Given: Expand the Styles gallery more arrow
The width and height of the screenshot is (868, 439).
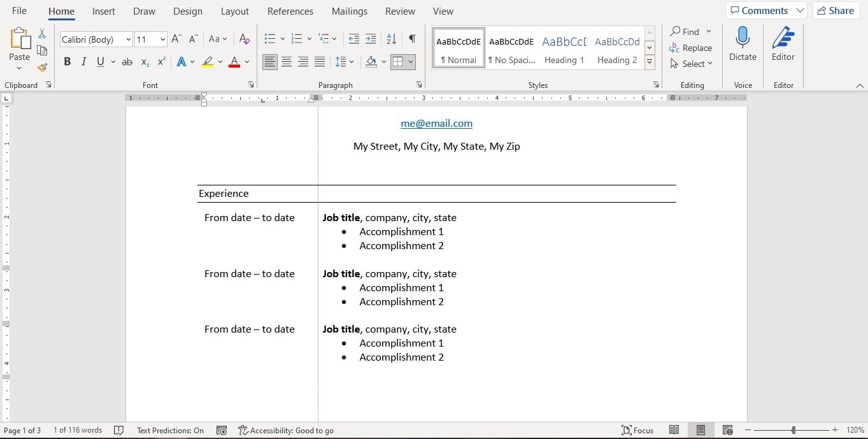Looking at the screenshot, I should 650,62.
